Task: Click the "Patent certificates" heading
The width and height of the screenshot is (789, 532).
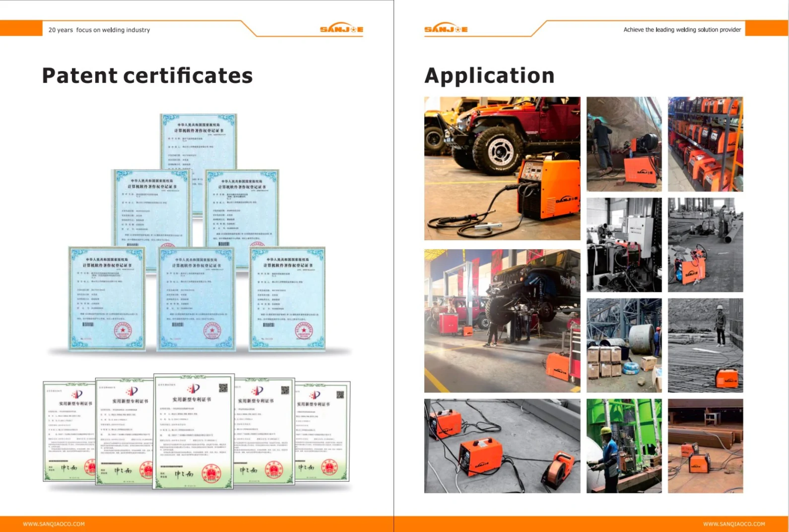Action: pyautogui.click(x=147, y=76)
